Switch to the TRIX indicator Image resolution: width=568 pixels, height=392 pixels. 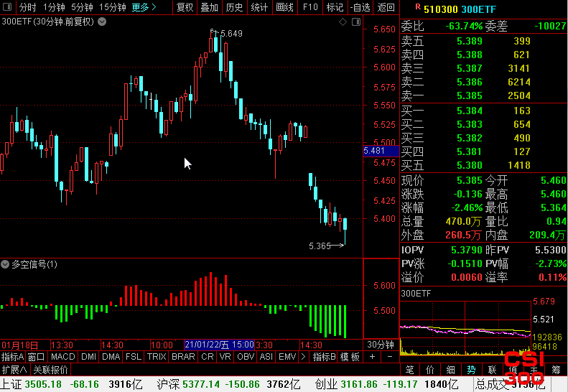coord(157,357)
